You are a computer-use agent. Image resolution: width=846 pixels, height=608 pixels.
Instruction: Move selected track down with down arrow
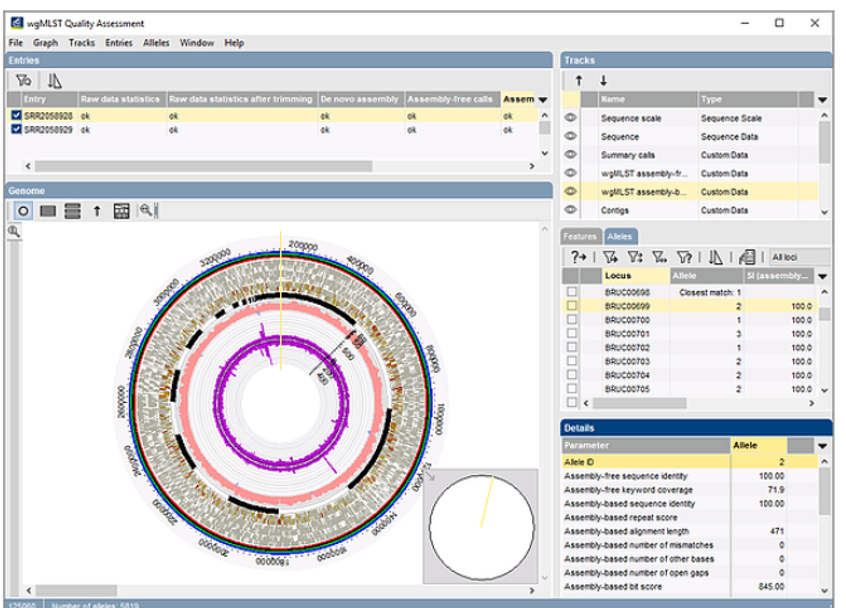coord(603,81)
